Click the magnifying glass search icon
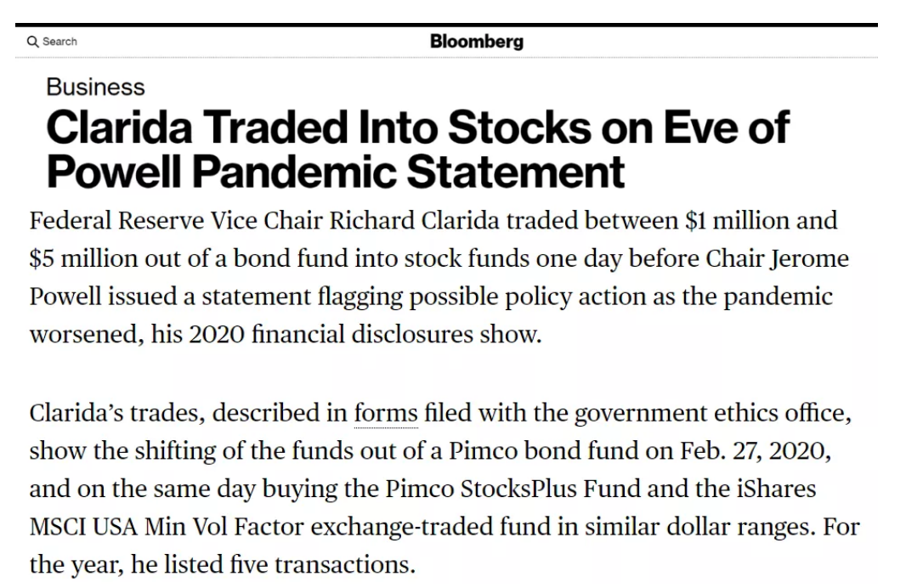Screen dimensions: 906x588 (x=32, y=42)
